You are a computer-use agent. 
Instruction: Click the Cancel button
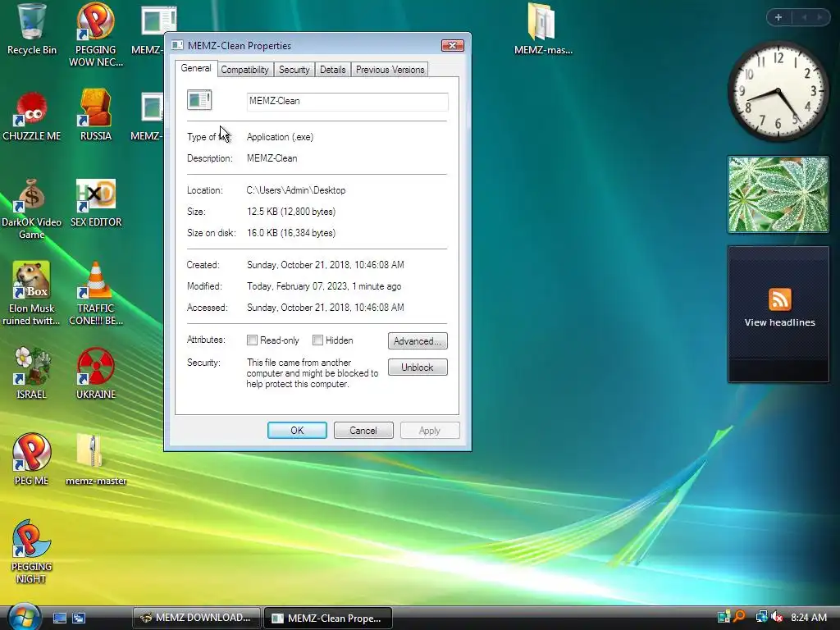pos(363,430)
